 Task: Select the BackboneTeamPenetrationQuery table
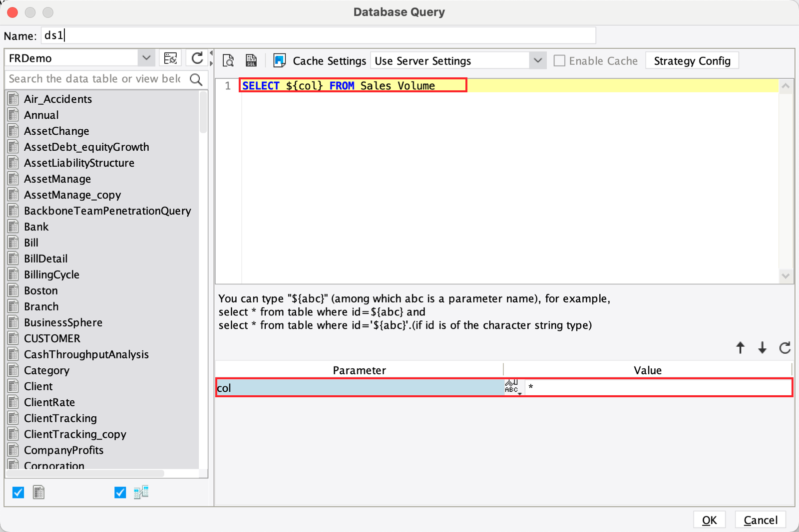click(107, 211)
